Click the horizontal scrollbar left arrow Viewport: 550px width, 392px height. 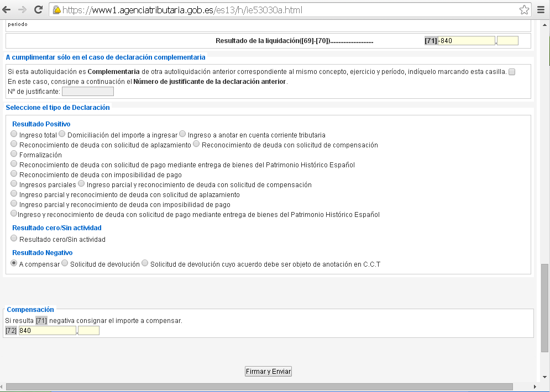tap(2, 386)
